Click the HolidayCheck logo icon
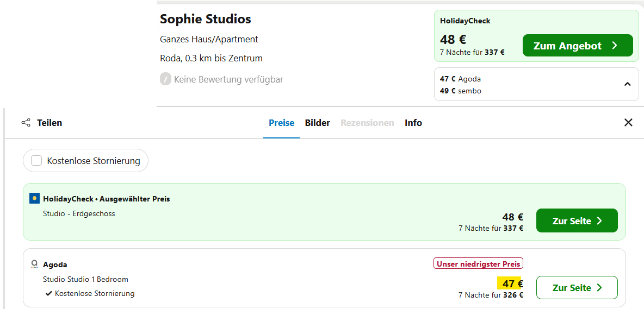 [x=34, y=199]
